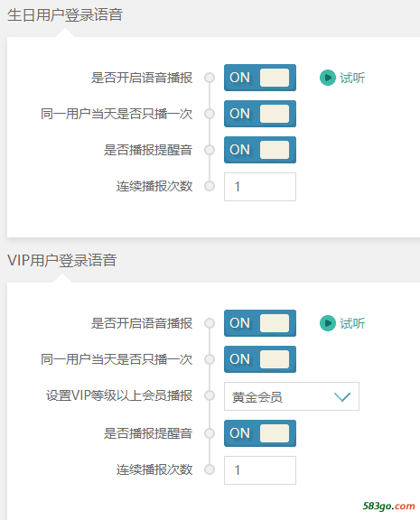The width and height of the screenshot is (420, 520).
Task: Click timeline dot beside 设置VIP等级以上会员播报
Action: coord(210,395)
